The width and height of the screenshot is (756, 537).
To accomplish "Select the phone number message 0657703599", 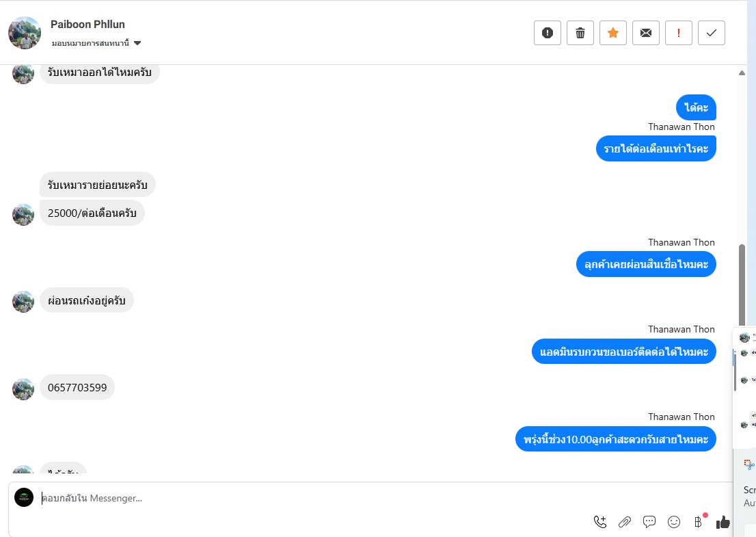I will [77, 387].
